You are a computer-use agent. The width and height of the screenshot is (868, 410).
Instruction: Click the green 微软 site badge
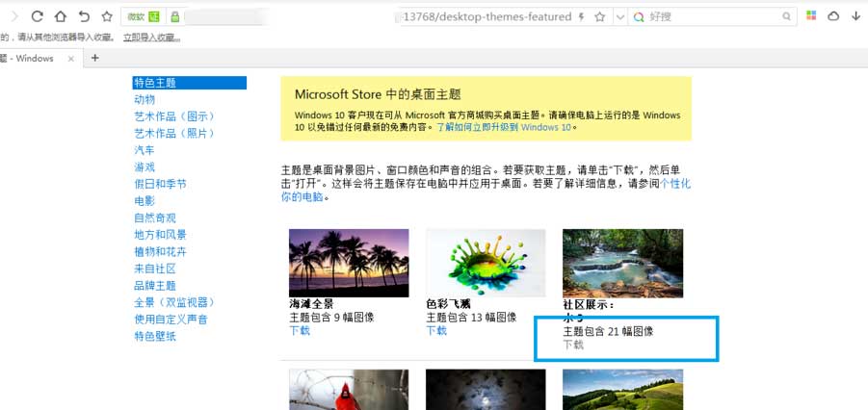coord(144,16)
